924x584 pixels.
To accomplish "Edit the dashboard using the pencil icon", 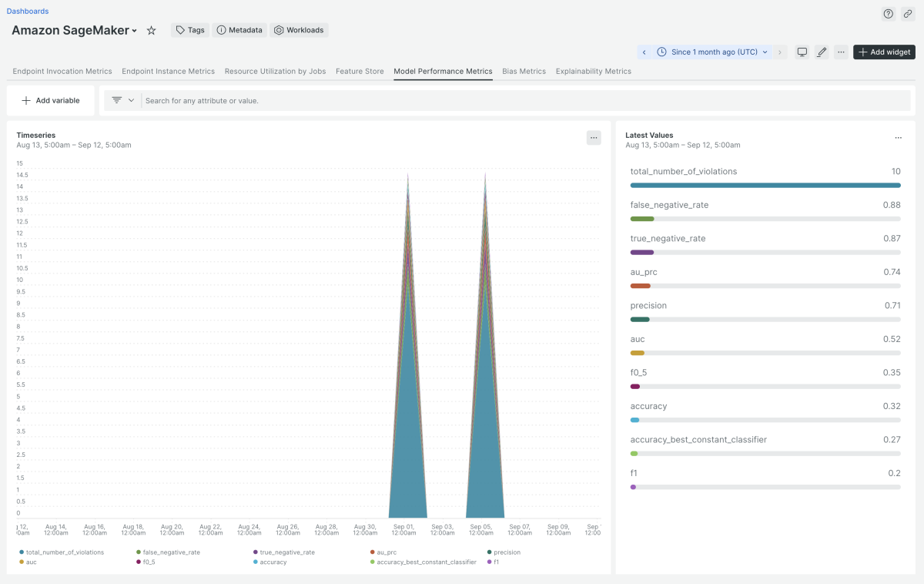I will (x=822, y=52).
